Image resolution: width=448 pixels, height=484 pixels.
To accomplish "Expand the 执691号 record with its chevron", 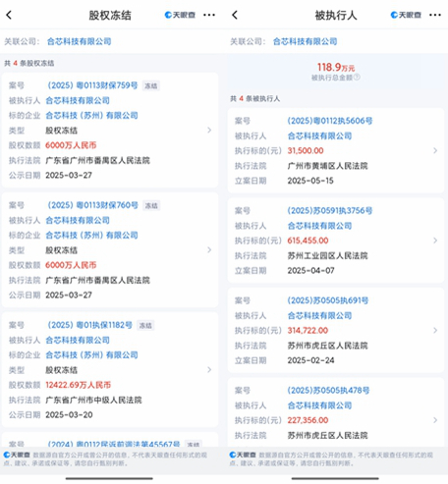I will pos(435,330).
